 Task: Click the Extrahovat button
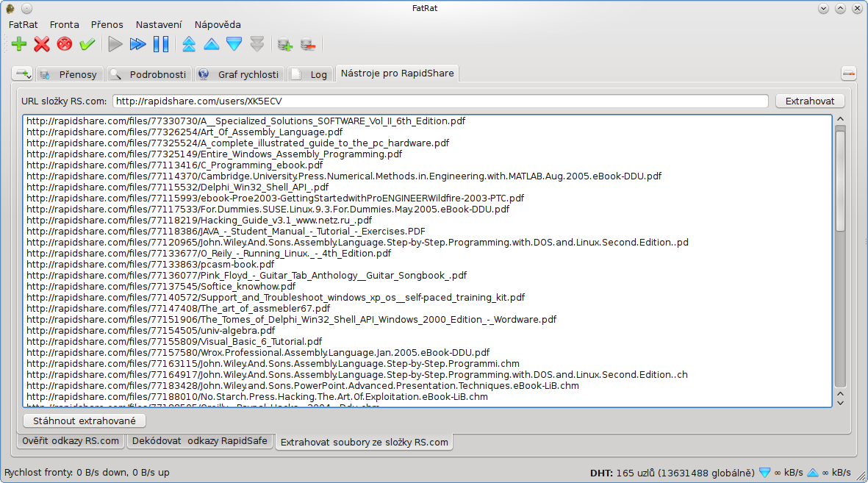tap(809, 101)
